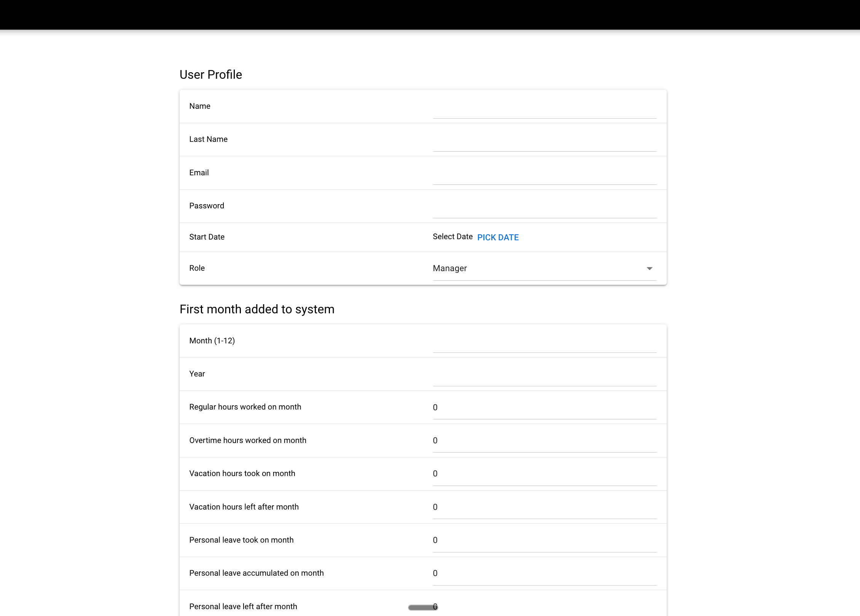This screenshot has height=616, width=860.
Task: Select Vacation hours left after month field
Action: (545, 507)
